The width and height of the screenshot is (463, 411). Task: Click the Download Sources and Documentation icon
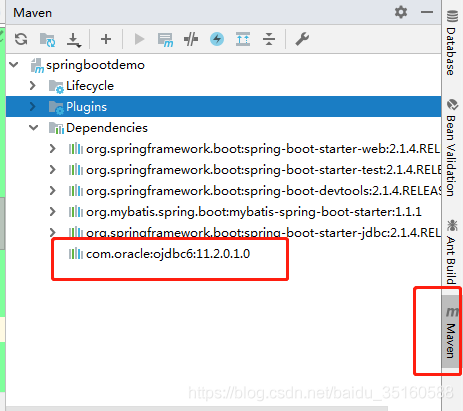(x=74, y=40)
